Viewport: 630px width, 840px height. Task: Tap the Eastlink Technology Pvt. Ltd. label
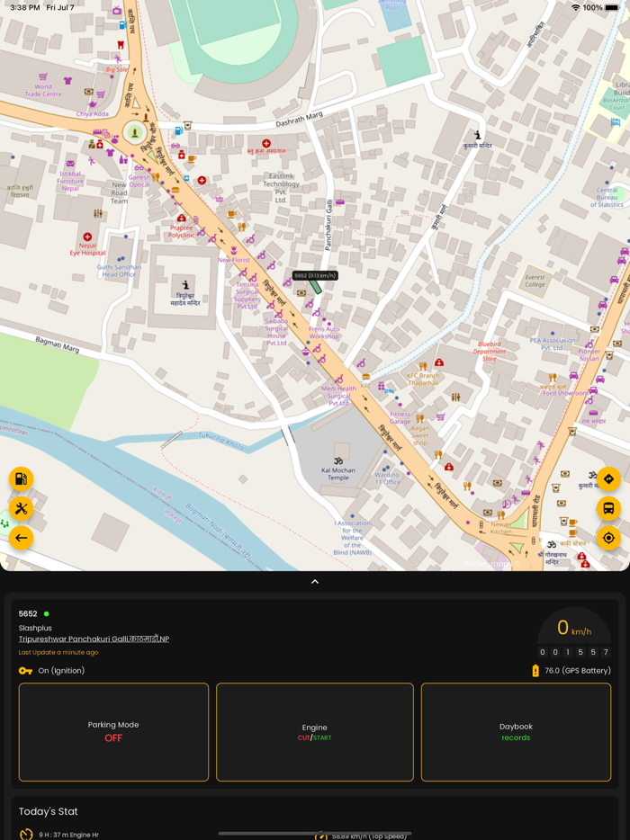281,187
